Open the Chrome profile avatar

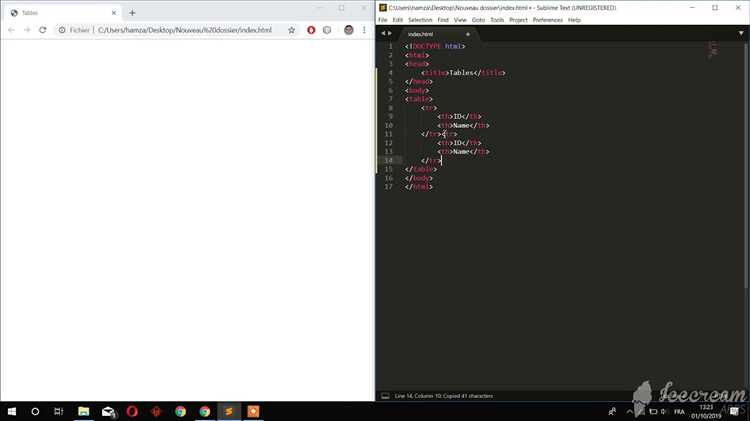coord(348,30)
